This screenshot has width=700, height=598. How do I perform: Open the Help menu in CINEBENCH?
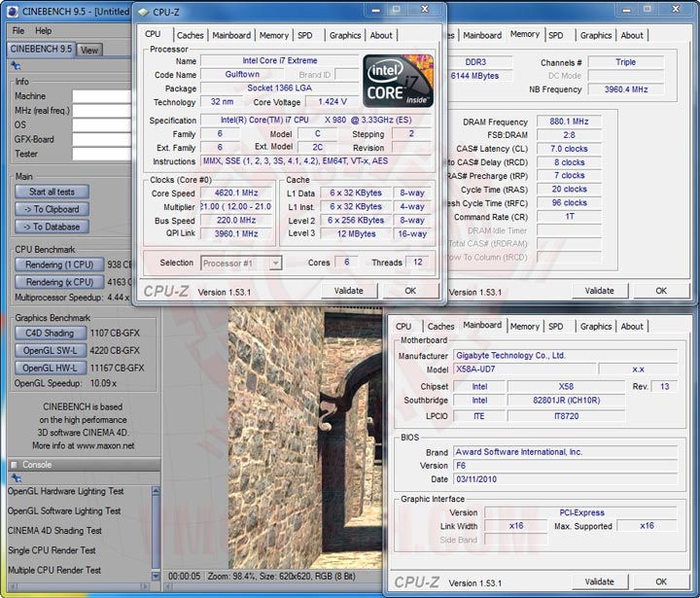point(44,31)
